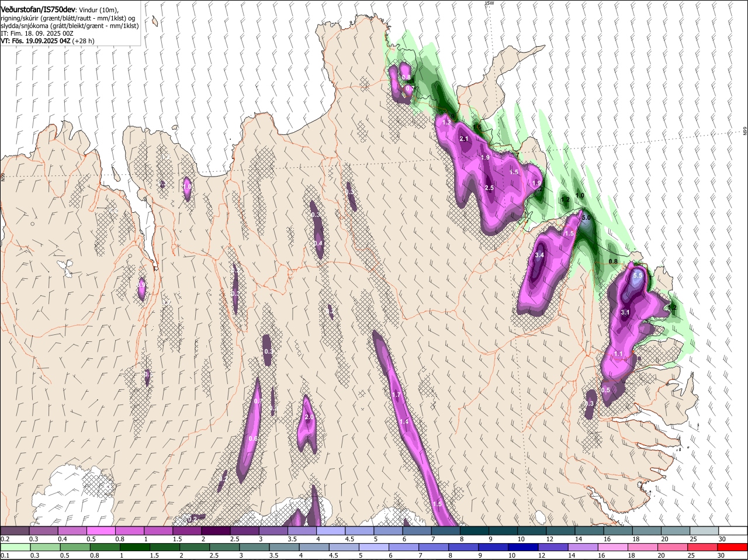Select the 0.2–0.3 swatch in the purple legend
Viewport: 748px width, 560px height.
point(15,531)
